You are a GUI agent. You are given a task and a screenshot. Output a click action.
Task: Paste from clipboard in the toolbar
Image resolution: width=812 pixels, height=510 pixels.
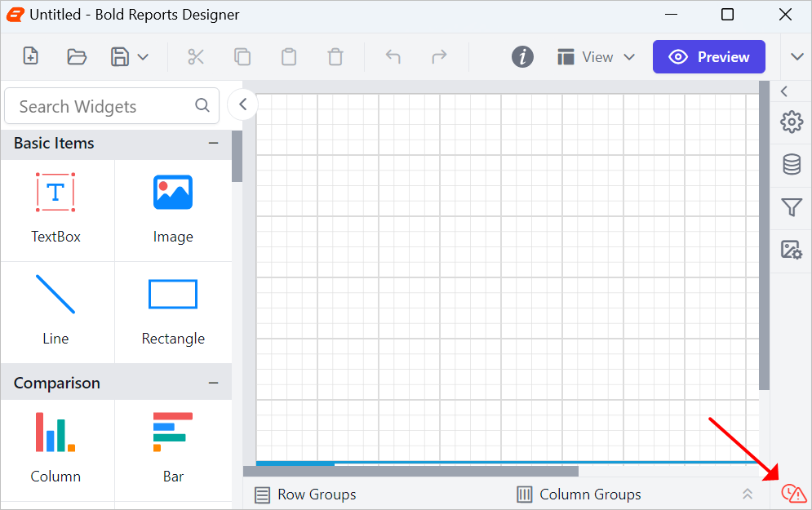pyautogui.click(x=289, y=56)
